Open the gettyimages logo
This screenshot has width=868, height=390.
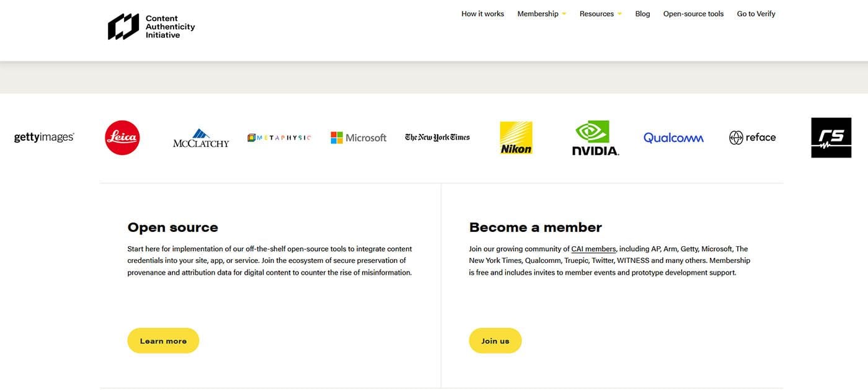tap(44, 138)
